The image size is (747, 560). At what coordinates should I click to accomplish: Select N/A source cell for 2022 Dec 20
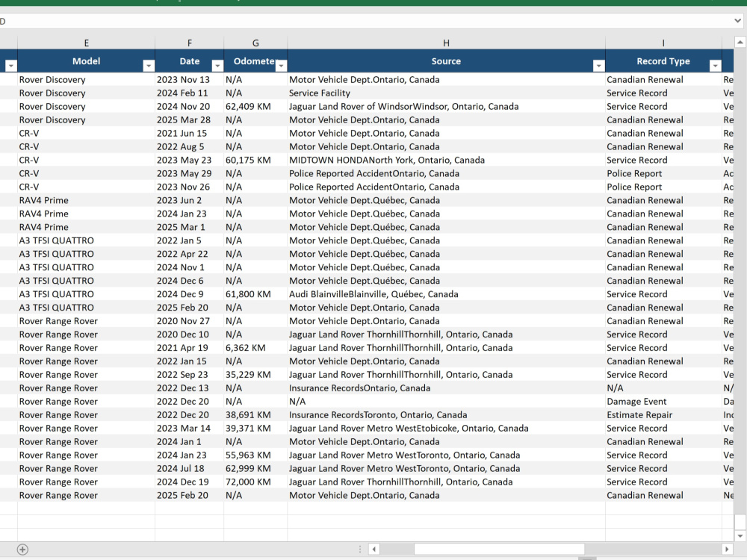[447, 402]
